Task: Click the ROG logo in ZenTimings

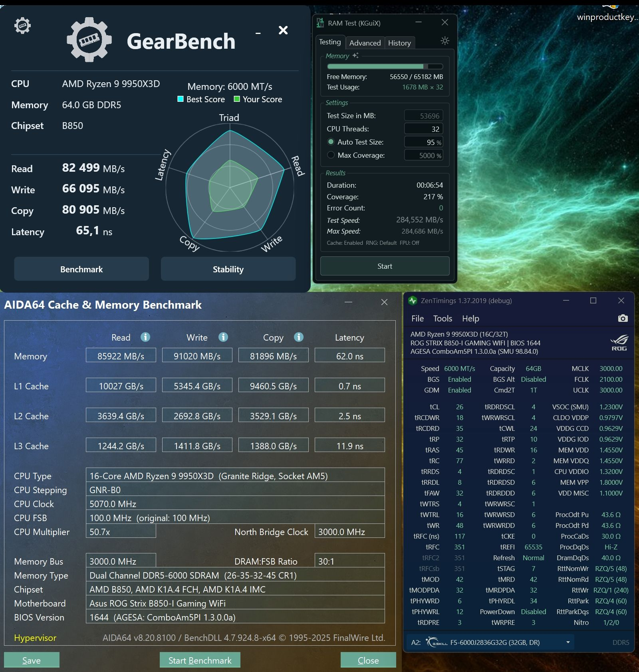Action: 619,343
